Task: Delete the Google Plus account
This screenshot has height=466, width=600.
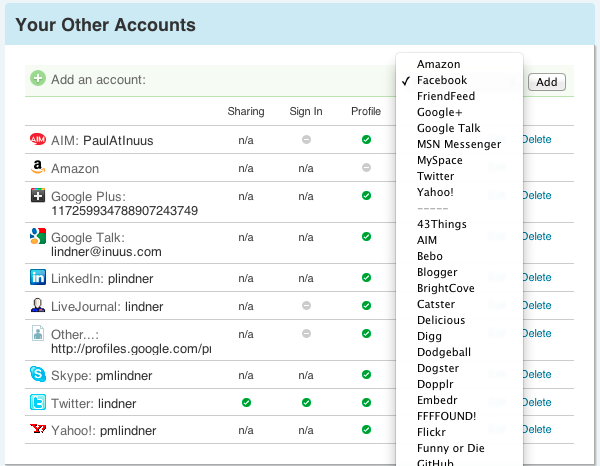Action: pyautogui.click(x=537, y=195)
